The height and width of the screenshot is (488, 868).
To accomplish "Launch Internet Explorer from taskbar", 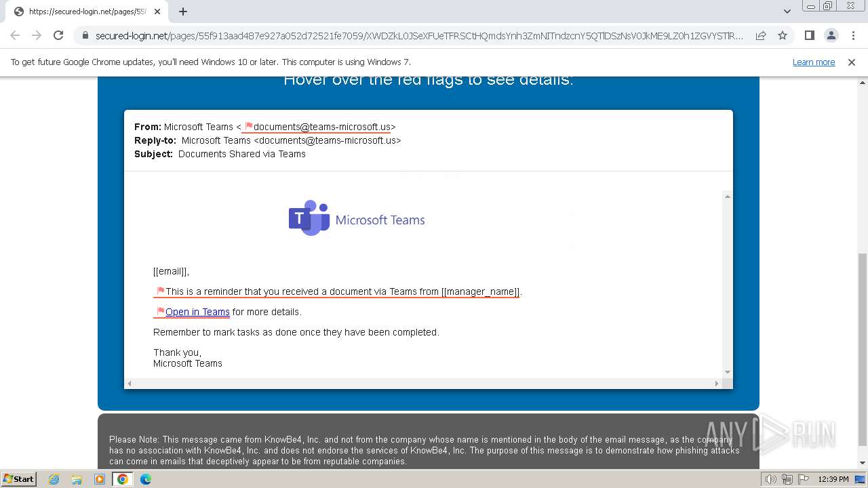I will pos(54,479).
